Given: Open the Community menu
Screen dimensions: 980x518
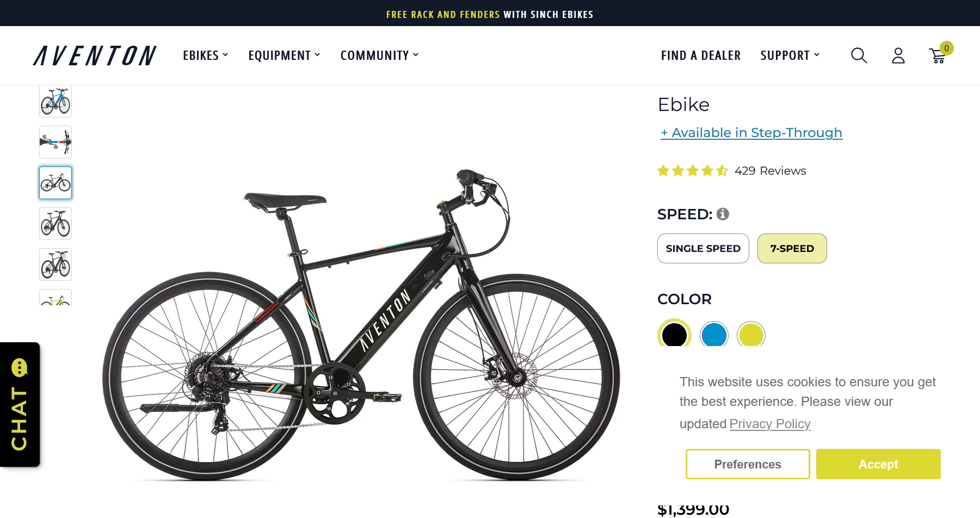Looking at the screenshot, I should click(x=379, y=55).
